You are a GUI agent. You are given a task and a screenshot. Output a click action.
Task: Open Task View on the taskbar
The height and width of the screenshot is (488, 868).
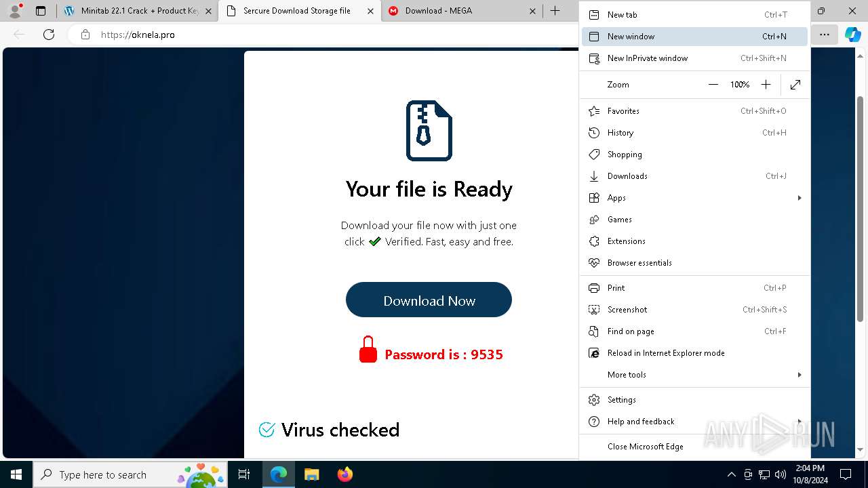(244, 474)
